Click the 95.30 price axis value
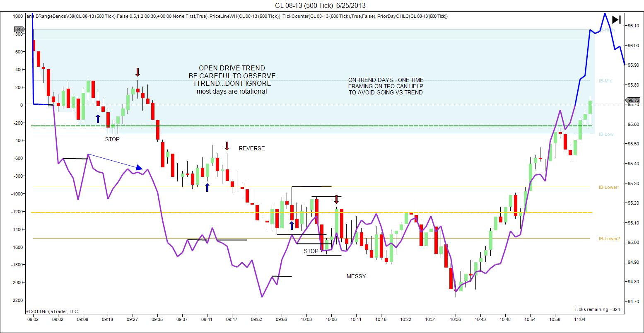 pos(634,183)
